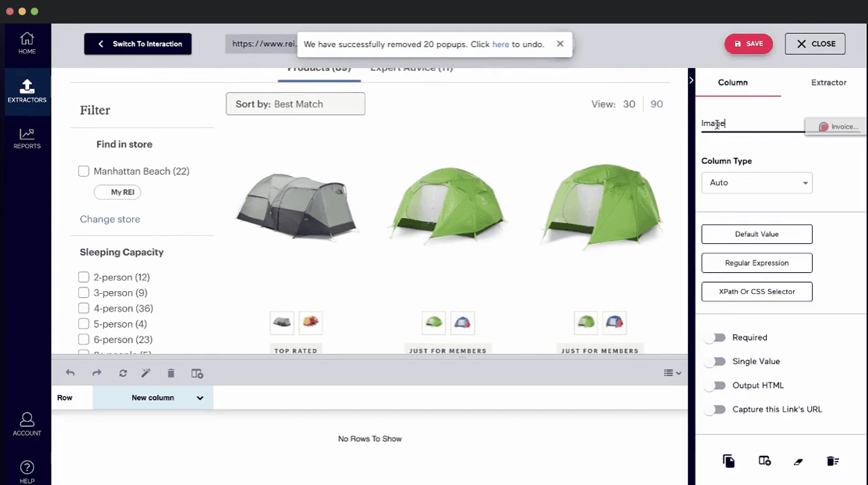Screen dimensions: 868x485
Task: Click the Change store link
Action: pyautogui.click(x=110, y=219)
